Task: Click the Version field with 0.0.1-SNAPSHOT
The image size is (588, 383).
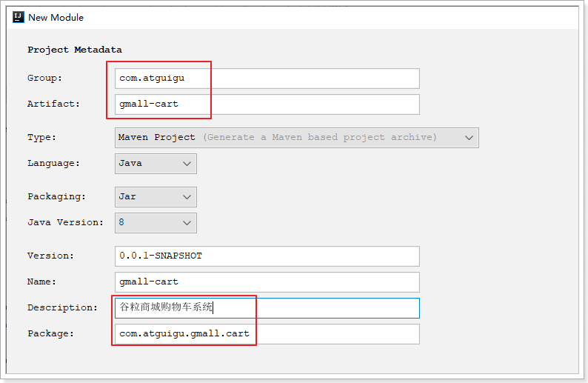Action: [267, 256]
